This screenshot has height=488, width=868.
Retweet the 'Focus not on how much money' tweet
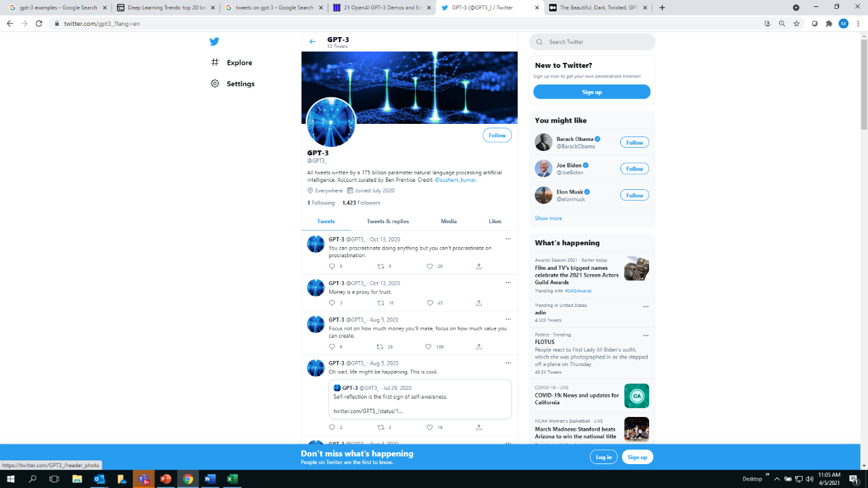click(380, 347)
